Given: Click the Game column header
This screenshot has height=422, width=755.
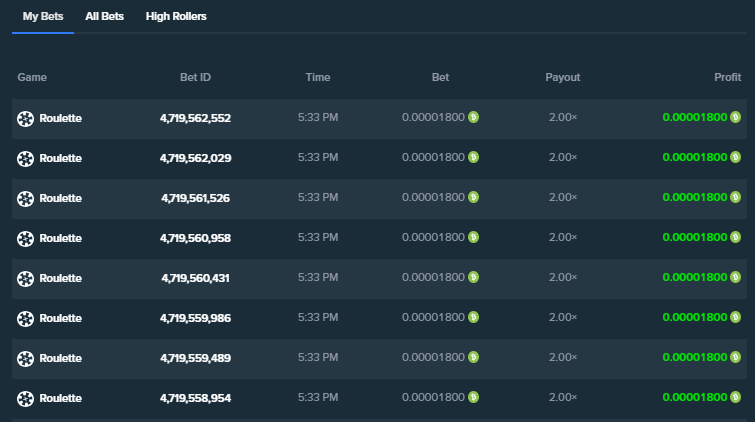Looking at the screenshot, I should click(x=32, y=77).
